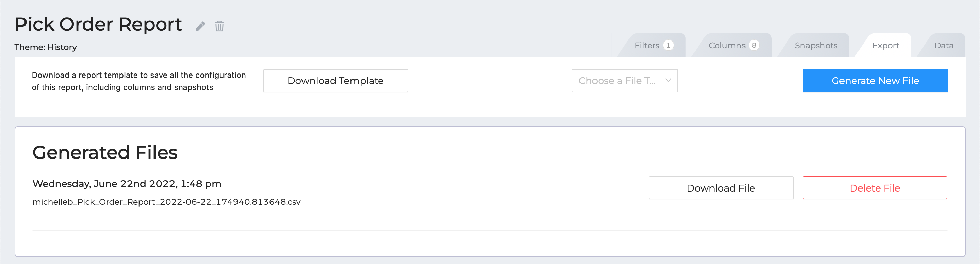Click Delete File button
The height and width of the screenshot is (264, 980).
[875, 188]
